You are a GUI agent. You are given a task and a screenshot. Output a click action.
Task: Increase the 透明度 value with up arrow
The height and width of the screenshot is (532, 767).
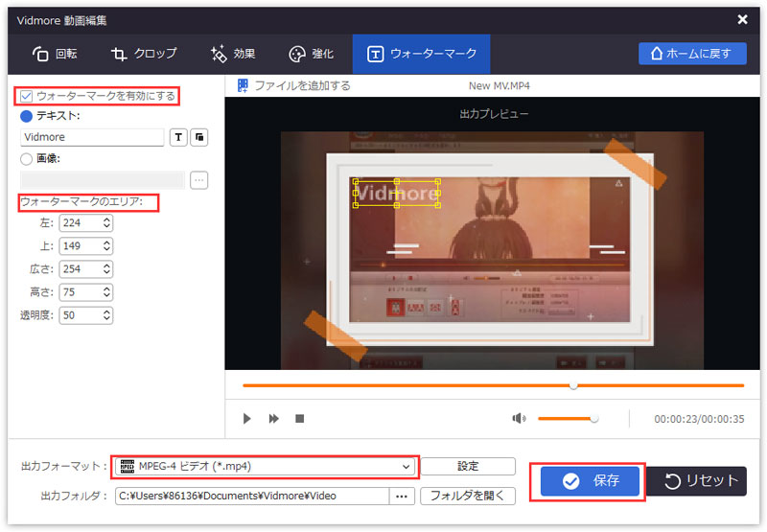[x=106, y=312]
